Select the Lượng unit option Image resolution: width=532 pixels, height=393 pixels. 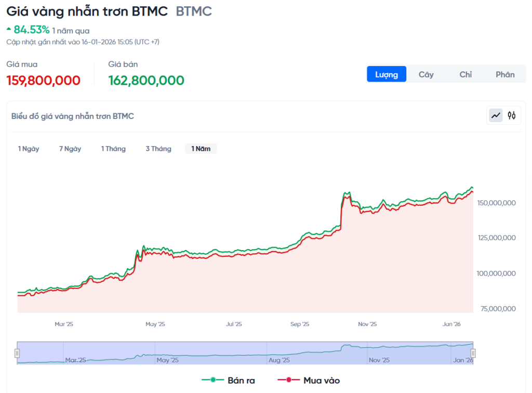coord(387,74)
